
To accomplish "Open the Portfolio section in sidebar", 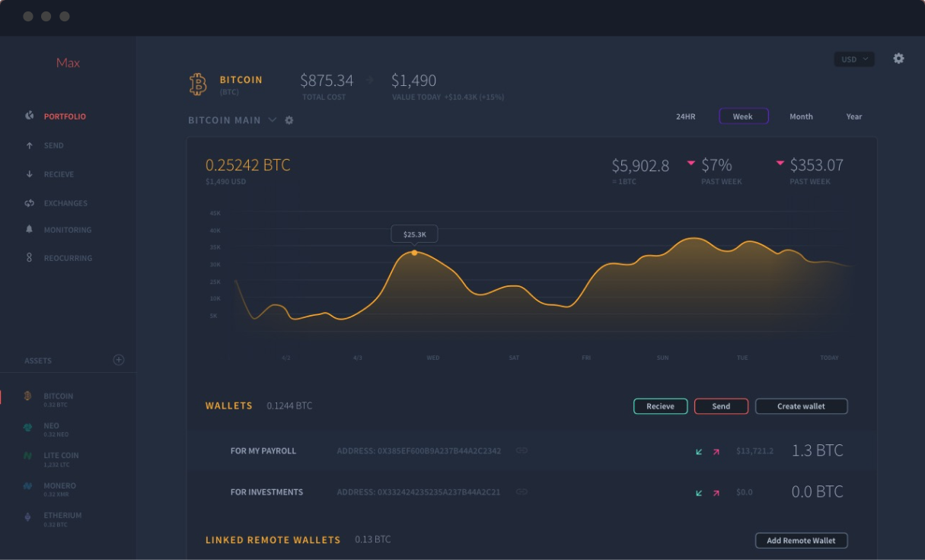I will point(65,116).
